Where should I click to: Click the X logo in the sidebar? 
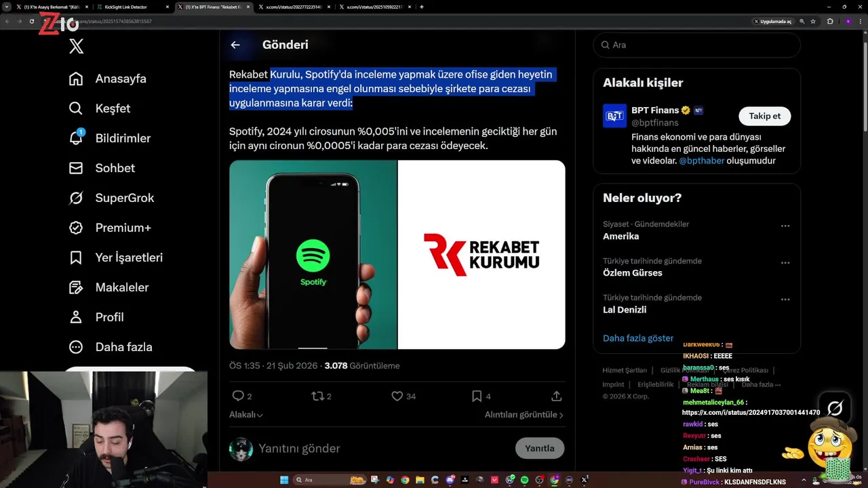coord(77,46)
